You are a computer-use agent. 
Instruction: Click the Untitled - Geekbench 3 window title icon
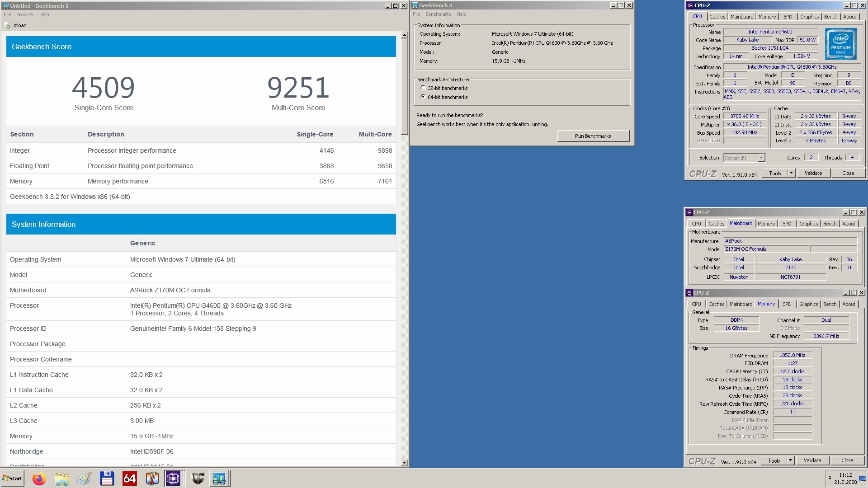5,5
